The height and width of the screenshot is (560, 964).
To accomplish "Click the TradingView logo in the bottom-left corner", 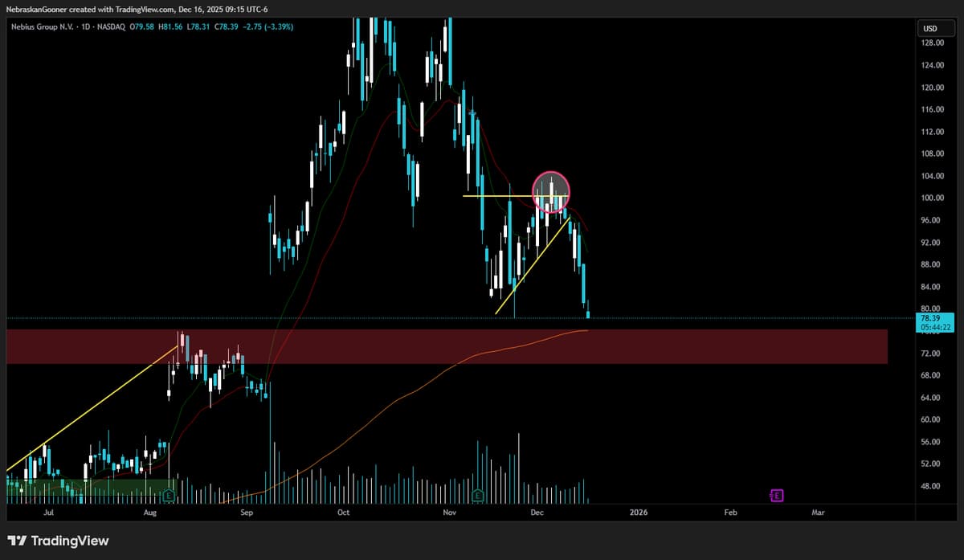I will [x=56, y=542].
